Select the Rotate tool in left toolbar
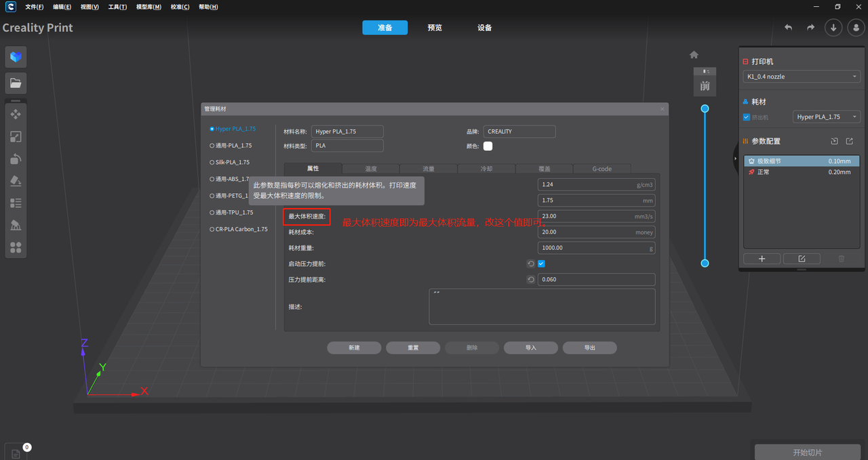Screen dimensions: 868x460 click(16, 159)
